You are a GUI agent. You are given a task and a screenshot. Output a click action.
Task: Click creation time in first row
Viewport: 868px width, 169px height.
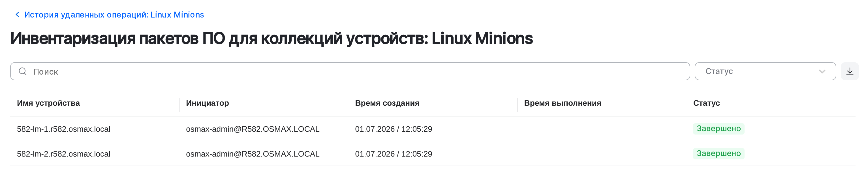click(x=394, y=129)
